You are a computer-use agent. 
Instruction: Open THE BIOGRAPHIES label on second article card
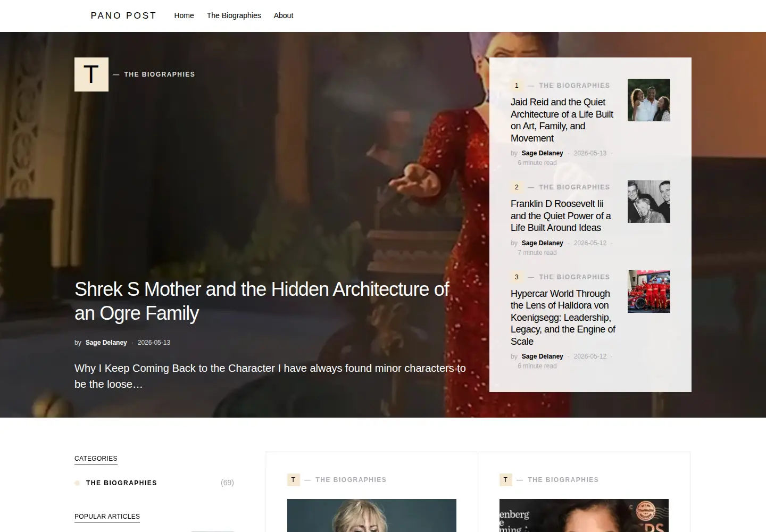[x=563, y=480]
